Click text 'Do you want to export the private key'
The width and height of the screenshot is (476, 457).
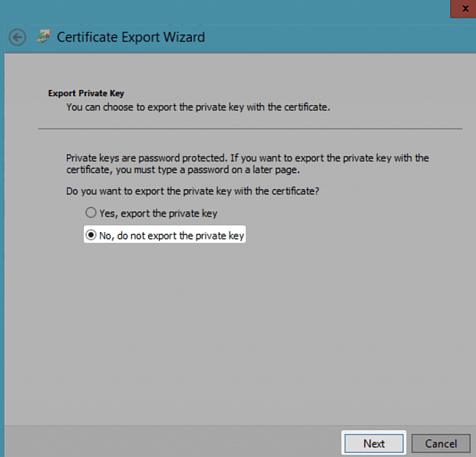click(x=193, y=191)
